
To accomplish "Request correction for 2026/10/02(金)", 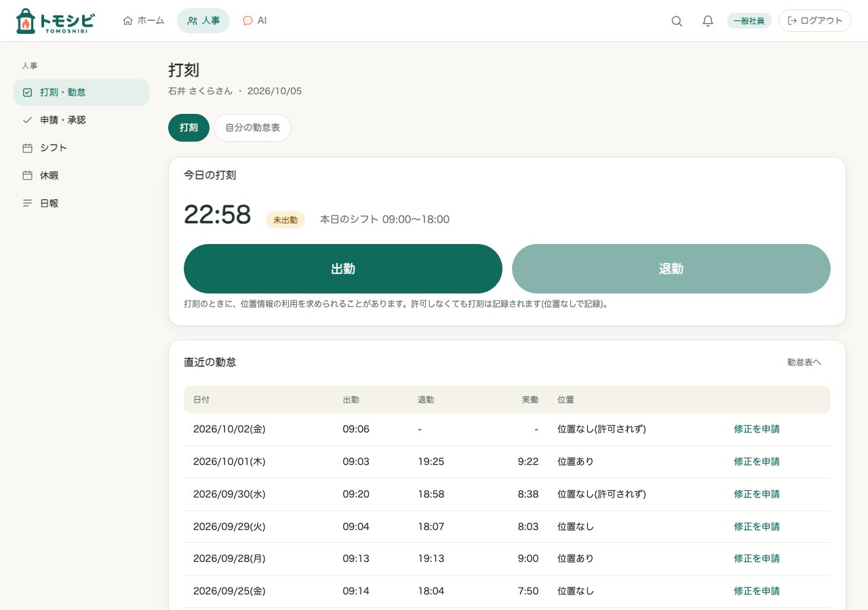I will [x=757, y=429].
